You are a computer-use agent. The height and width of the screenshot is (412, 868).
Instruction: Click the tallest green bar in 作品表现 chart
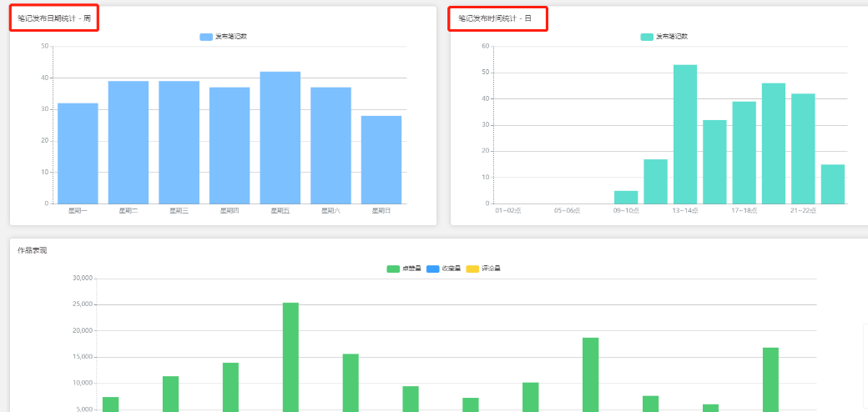(x=290, y=357)
